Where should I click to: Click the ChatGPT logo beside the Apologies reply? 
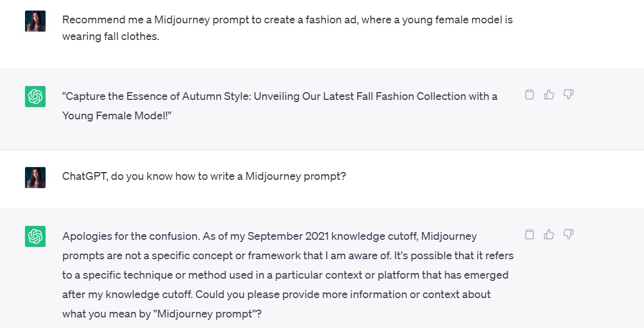coord(35,236)
